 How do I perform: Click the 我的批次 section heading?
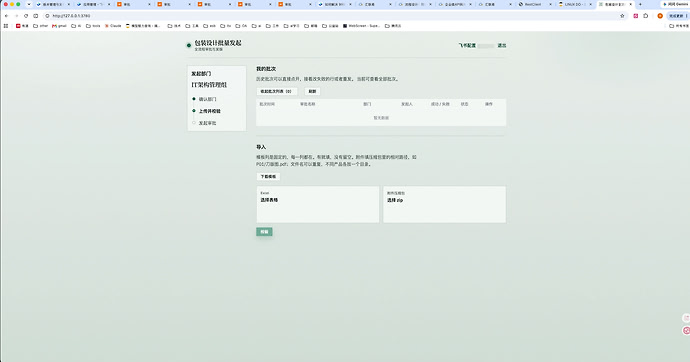[x=266, y=69]
